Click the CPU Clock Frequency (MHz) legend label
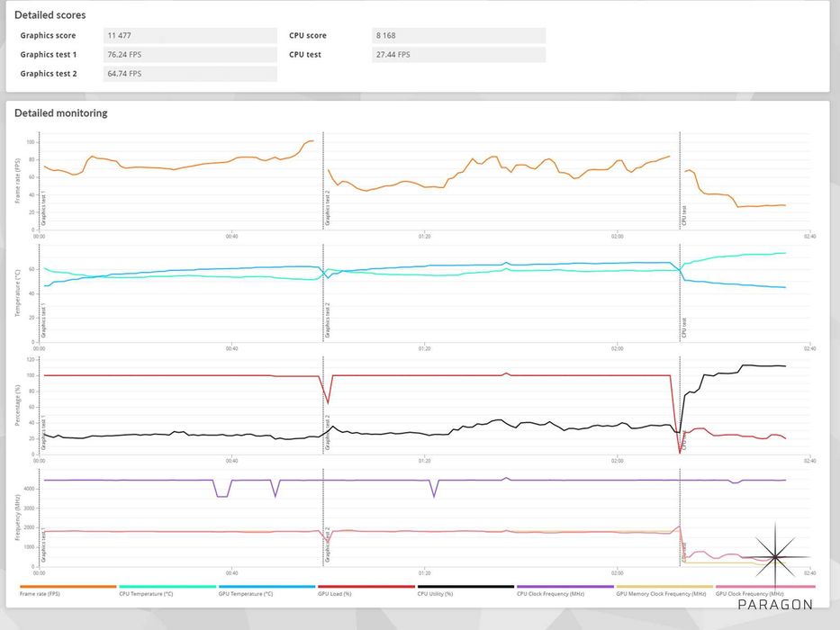Viewport: 840px width, 630px height. 550,594
